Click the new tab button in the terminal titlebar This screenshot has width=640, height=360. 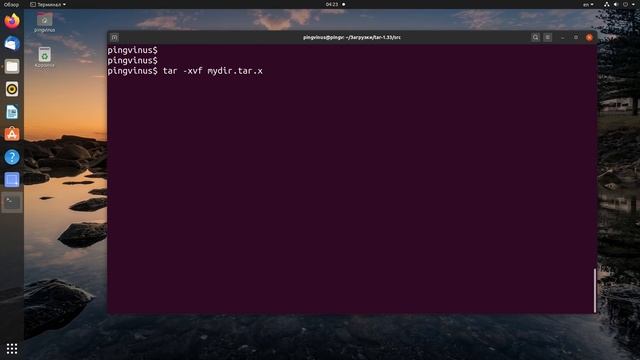(x=114, y=38)
